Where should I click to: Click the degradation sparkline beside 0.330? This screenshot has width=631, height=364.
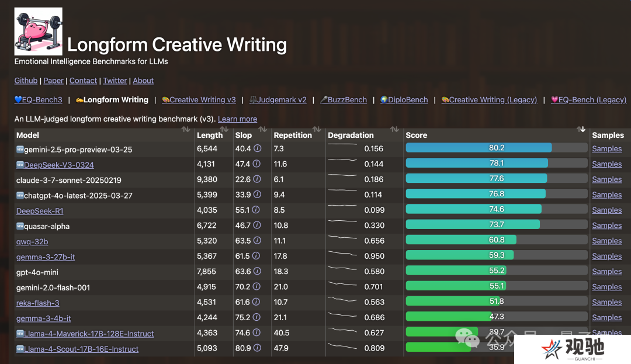pos(342,221)
